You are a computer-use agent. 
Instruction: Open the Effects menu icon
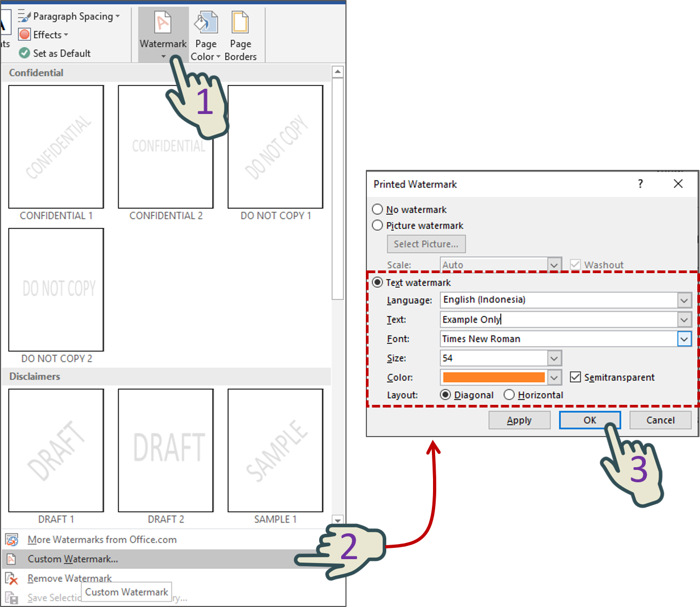tap(24, 34)
